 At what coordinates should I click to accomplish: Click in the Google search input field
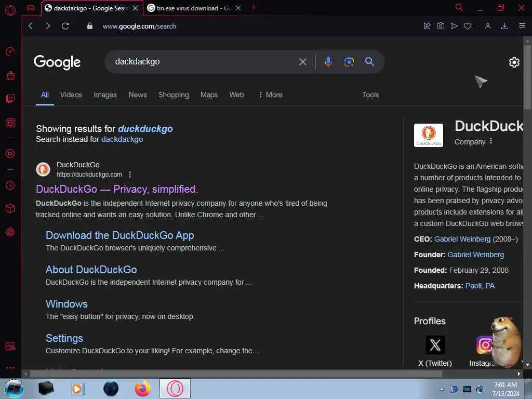pyautogui.click(x=204, y=62)
